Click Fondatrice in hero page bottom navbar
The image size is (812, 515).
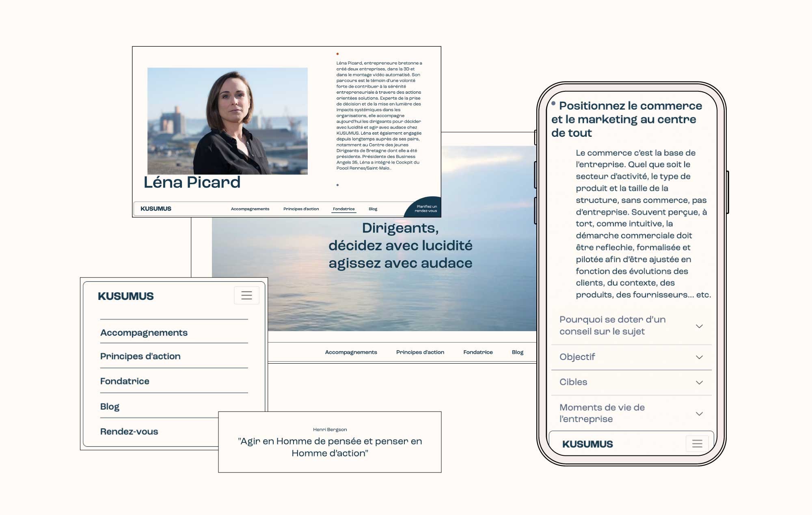478,352
